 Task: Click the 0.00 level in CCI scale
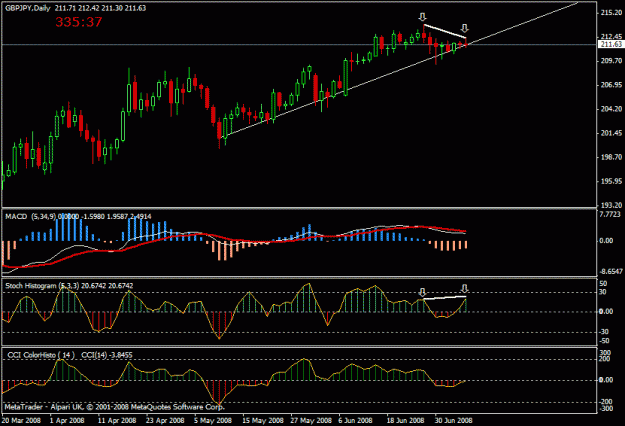coord(606,380)
